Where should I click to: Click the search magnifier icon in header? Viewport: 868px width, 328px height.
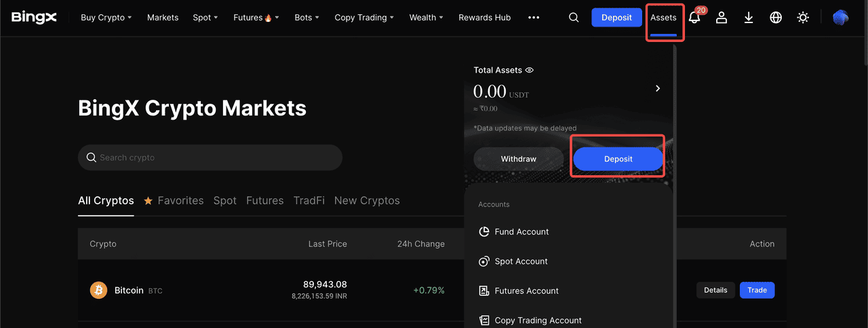coord(574,18)
